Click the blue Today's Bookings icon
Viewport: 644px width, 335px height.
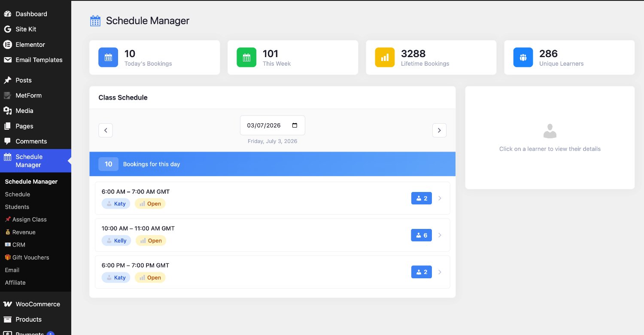tap(108, 58)
